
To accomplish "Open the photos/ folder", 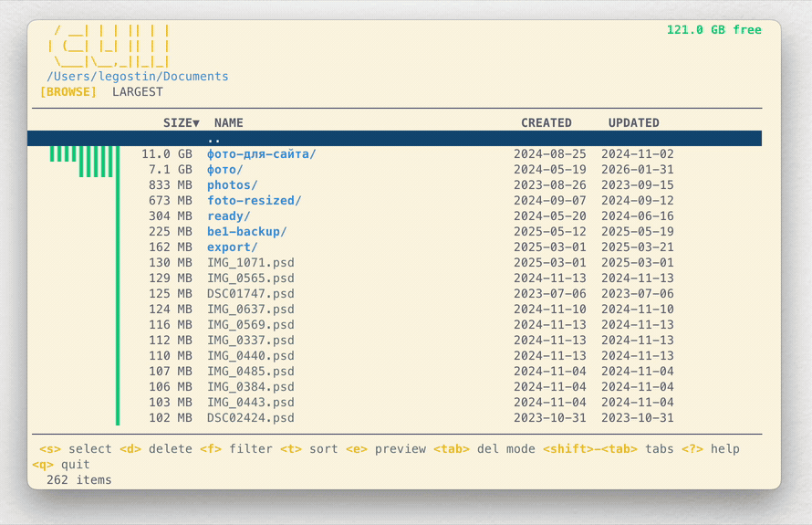I will [x=232, y=185].
